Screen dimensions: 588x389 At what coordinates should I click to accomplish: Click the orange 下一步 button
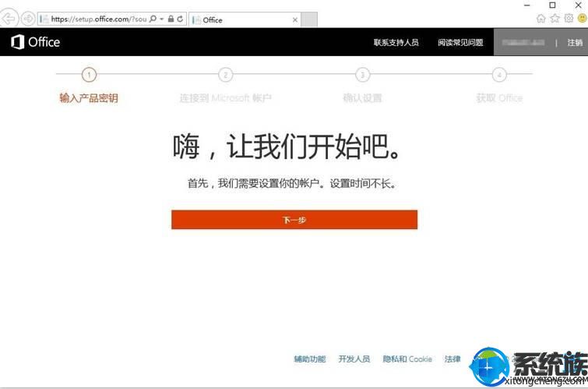[294, 220]
